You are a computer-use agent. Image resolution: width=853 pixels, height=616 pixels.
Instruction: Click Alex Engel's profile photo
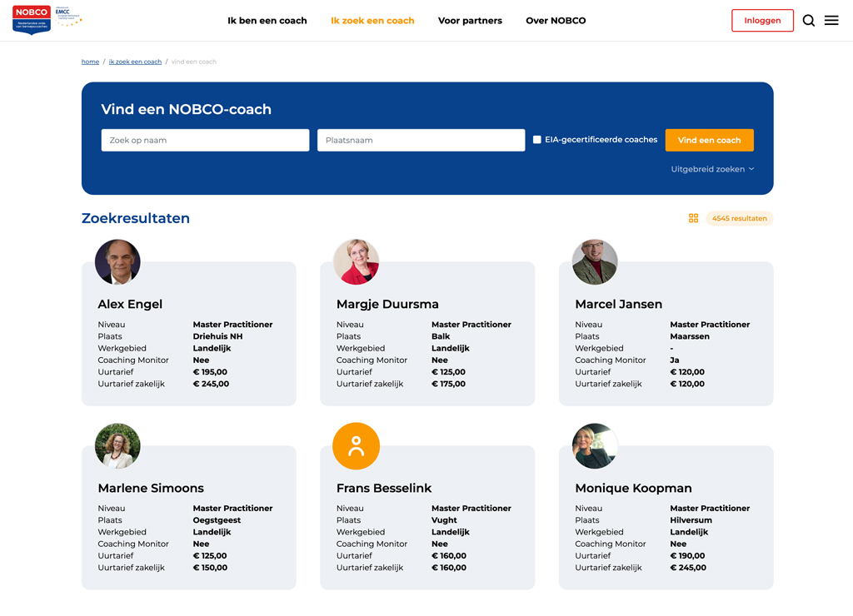click(117, 262)
